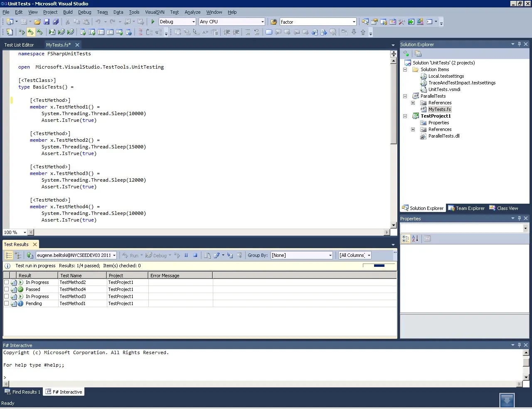Viewport: 532px width, 409px height.
Task: Click the Command Window toolbar icon
Action: coord(429,22)
